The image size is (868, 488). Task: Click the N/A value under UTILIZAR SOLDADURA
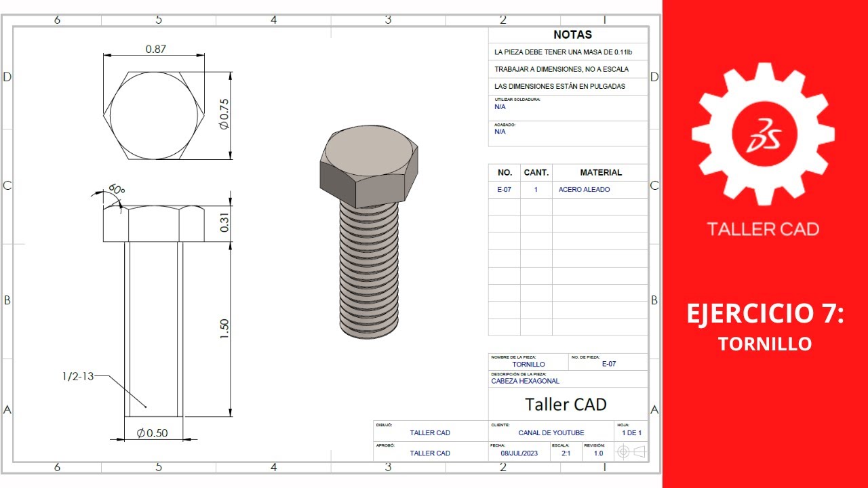point(500,106)
